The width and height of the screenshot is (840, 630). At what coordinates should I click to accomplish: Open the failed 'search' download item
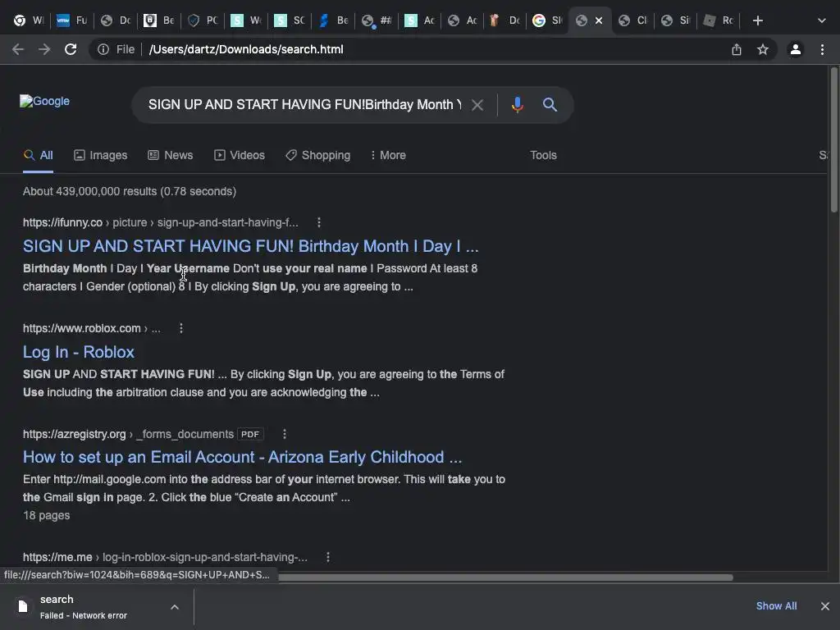click(x=83, y=606)
